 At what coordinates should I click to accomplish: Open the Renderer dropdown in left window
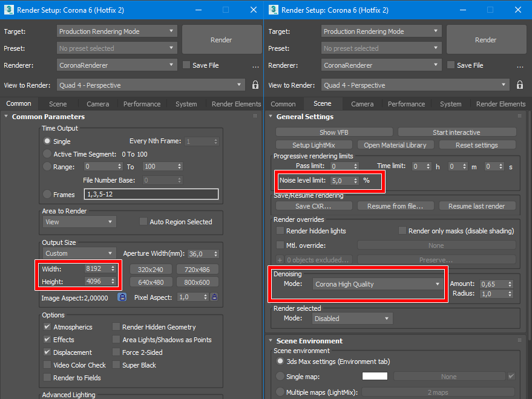pos(117,65)
